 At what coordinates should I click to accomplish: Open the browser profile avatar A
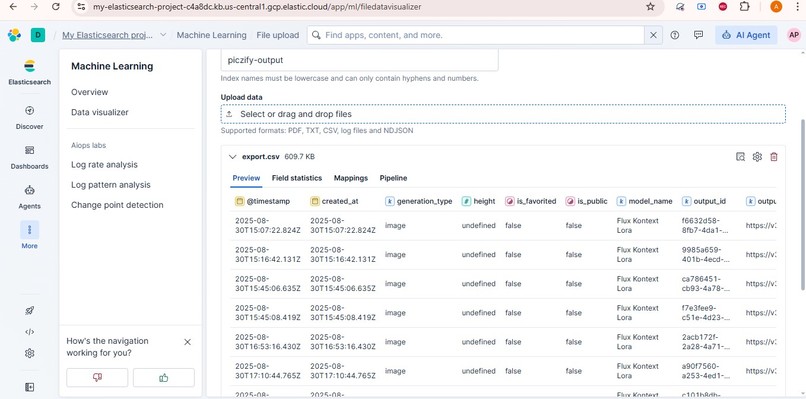pyautogui.click(x=776, y=7)
